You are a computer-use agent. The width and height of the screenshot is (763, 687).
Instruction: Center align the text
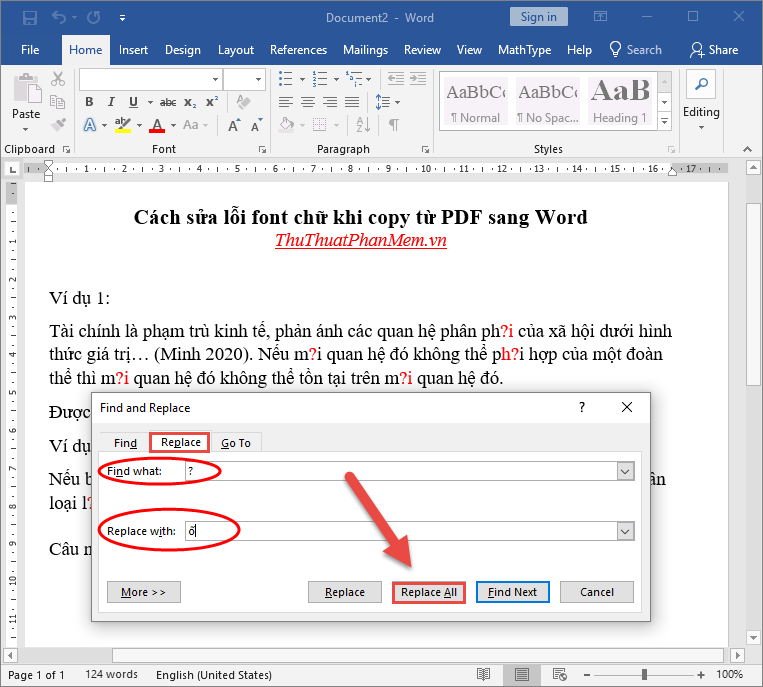pos(308,102)
